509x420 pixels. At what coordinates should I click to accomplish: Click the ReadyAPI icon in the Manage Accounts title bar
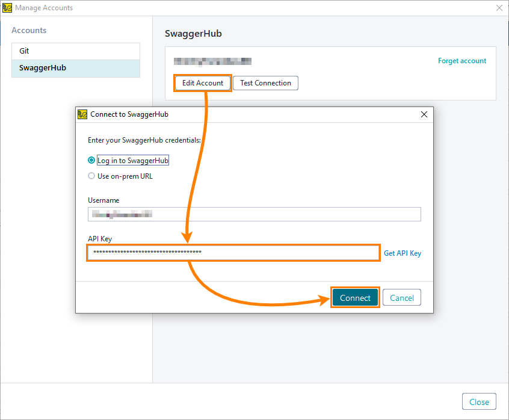[x=7, y=7]
